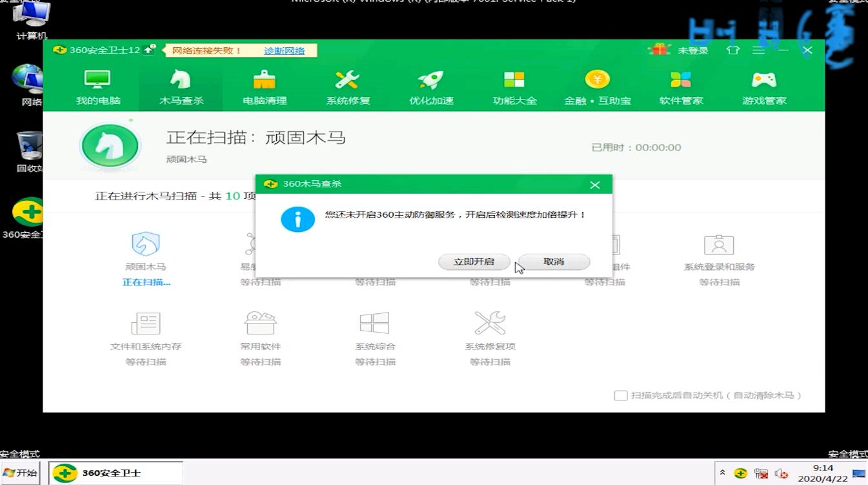
Task: Open the main menu hamburger icon
Action: pyautogui.click(x=758, y=50)
